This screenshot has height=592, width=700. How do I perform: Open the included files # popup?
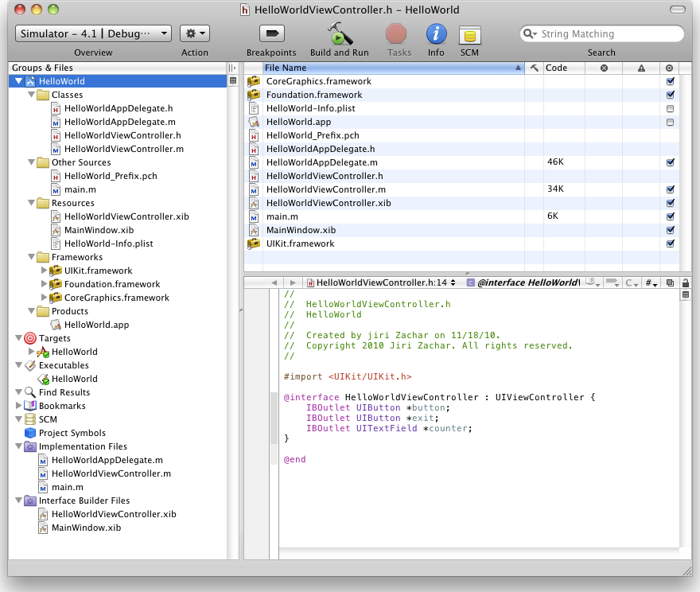coord(651,282)
